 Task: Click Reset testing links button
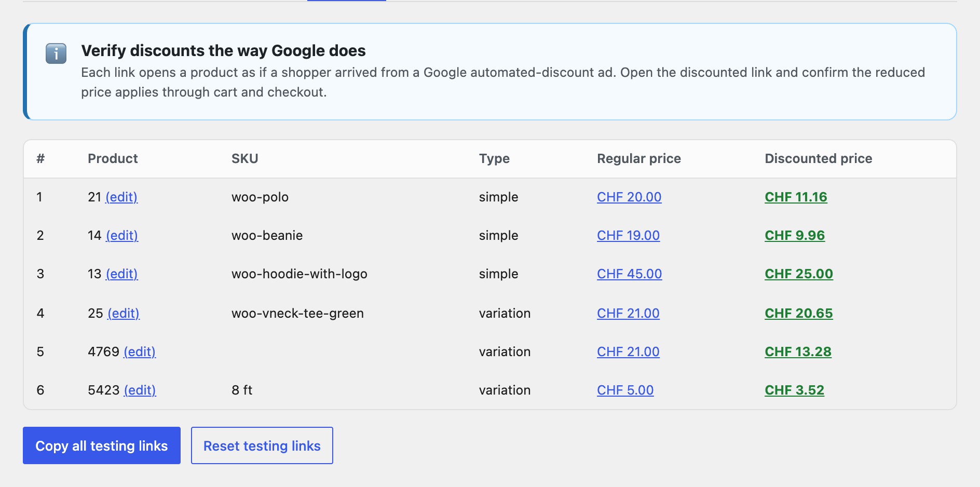click(262, 445)
